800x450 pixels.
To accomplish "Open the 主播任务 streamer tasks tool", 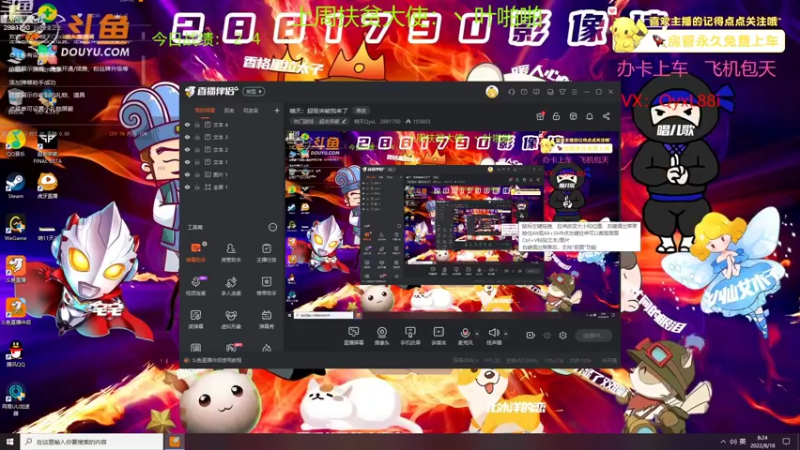I will [x=266, y=253].
